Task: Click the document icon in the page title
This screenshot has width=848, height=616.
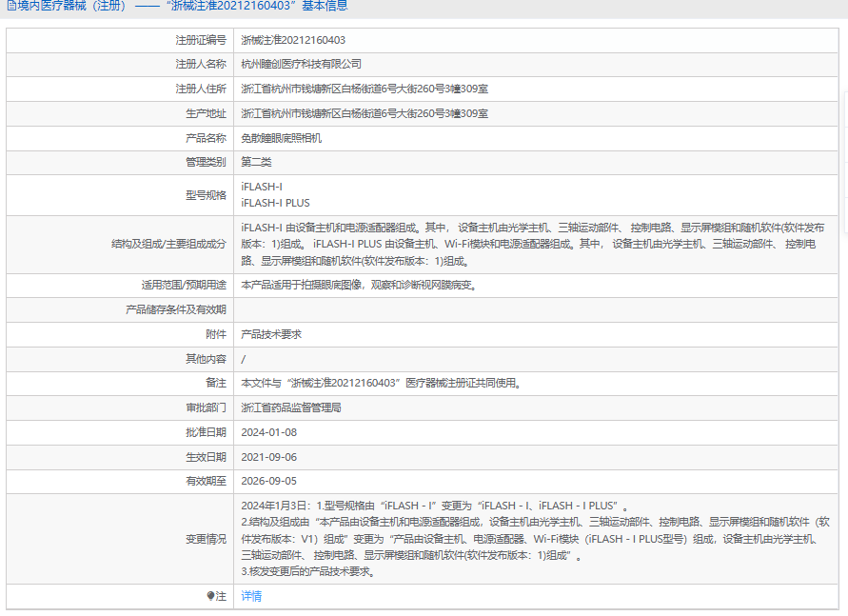Action: tap(11, 6)
